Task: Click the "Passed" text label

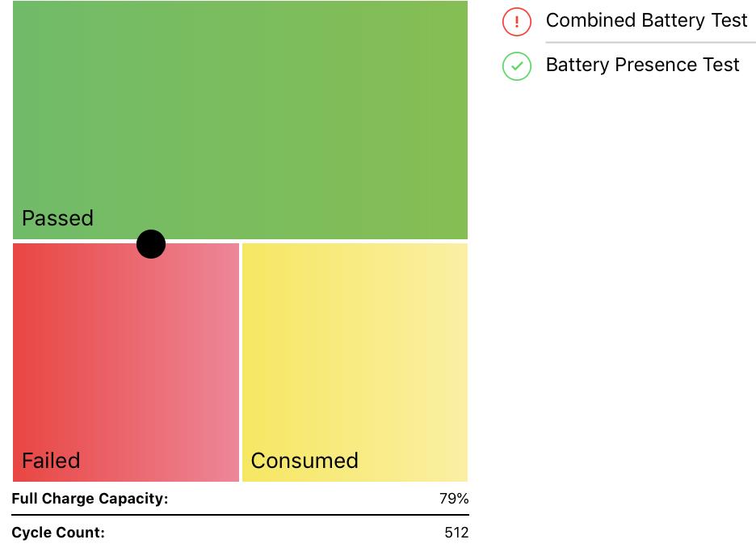Action: point(57,218)
